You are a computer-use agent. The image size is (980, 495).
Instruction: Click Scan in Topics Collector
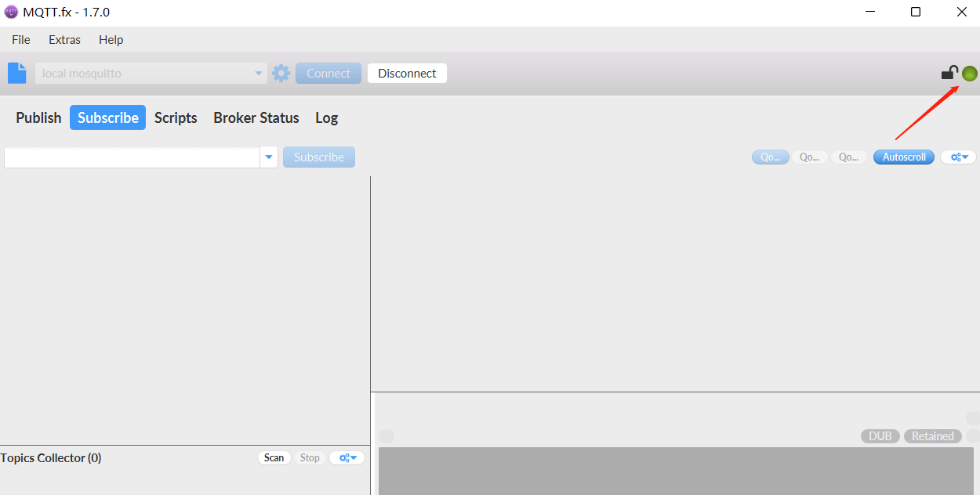coord(274,457)
